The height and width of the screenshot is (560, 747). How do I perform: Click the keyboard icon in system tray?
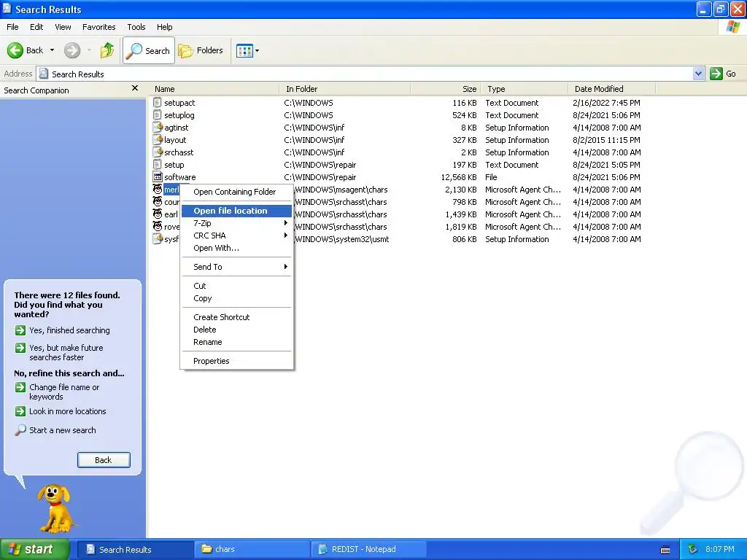pyautogui.click(x=665, y=550)
